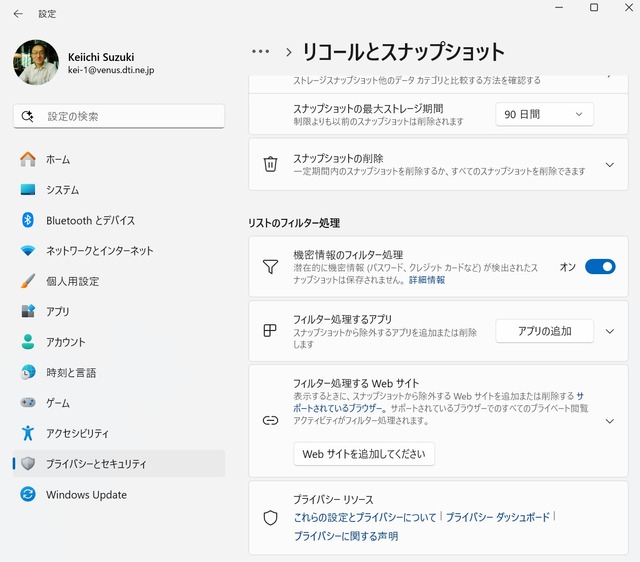Expand フィルター処理するアプリ chevron
Viewport: 640px width, 562px height.
coord(609,331)
